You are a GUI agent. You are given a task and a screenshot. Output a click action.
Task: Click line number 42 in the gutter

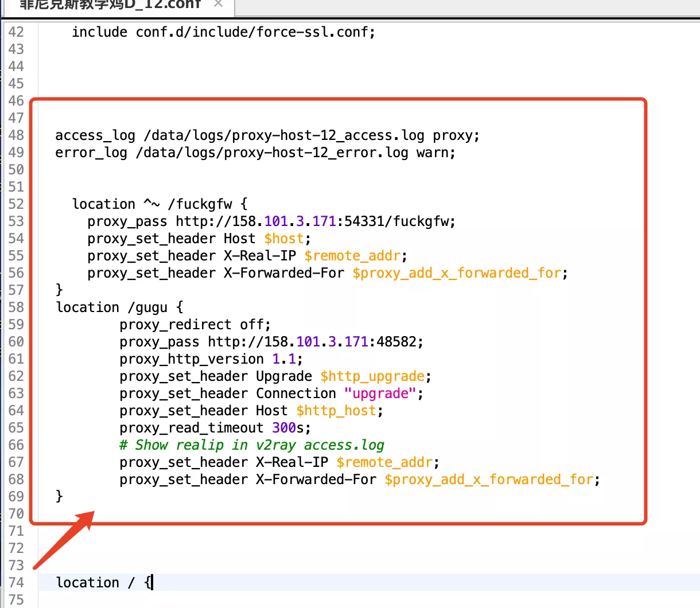(16, 32)
